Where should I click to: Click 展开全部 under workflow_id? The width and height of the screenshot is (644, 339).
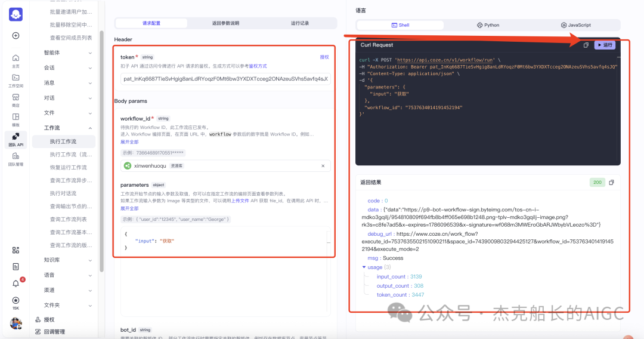coord(129,142)
